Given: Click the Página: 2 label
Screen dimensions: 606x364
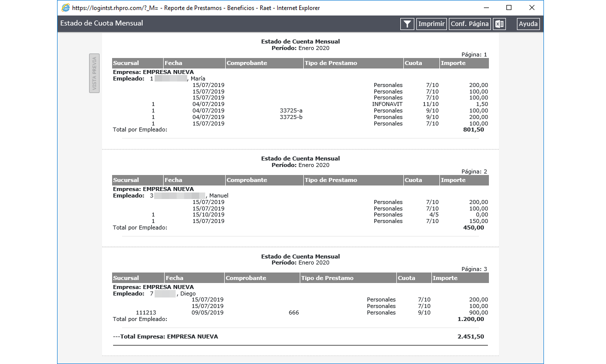Looking at the screenshot, I should pos(474,171).
